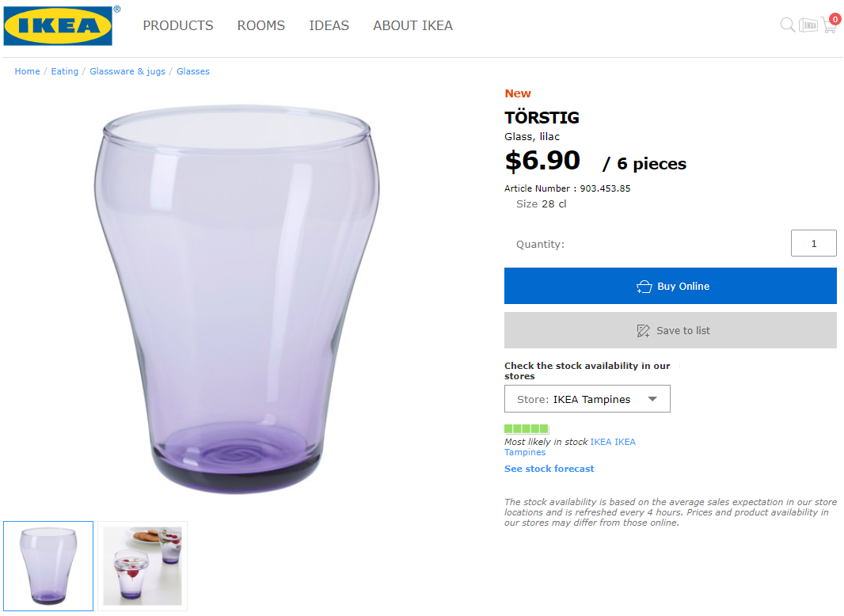Open the IKEA store icon in header
The image size is (844, 616).
tap(808, 25)
